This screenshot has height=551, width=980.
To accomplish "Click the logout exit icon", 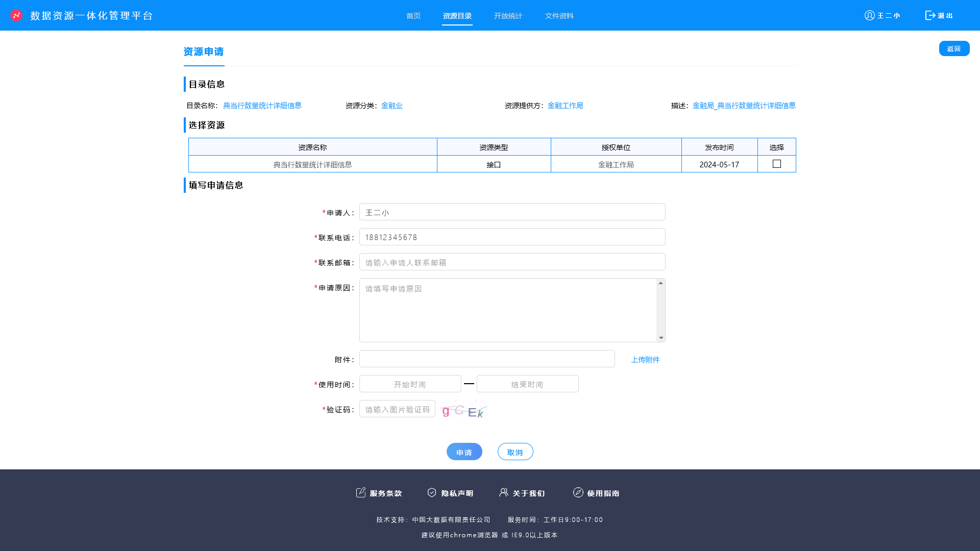I will click(x=930, y=15).
